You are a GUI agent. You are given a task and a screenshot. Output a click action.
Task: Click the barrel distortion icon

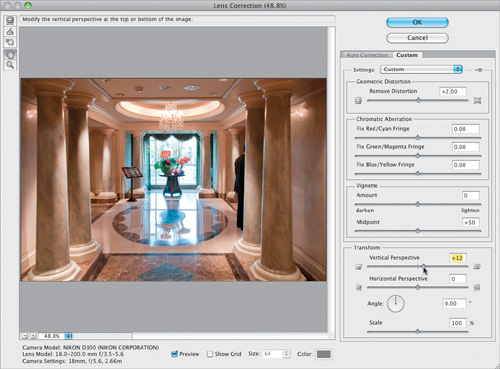[x=358, y=100]
